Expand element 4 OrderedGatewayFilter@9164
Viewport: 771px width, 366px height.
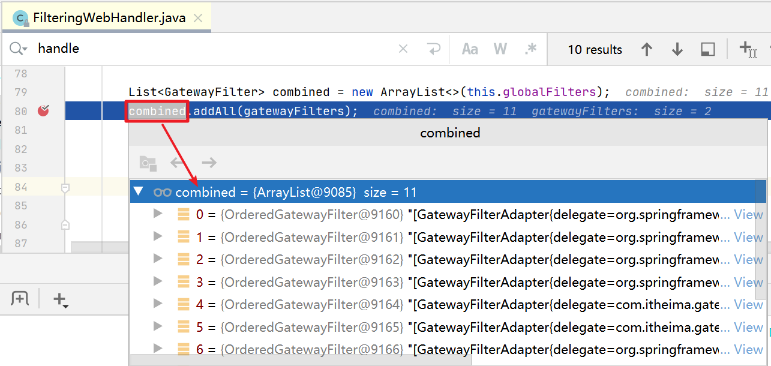(x=158, y=304)
